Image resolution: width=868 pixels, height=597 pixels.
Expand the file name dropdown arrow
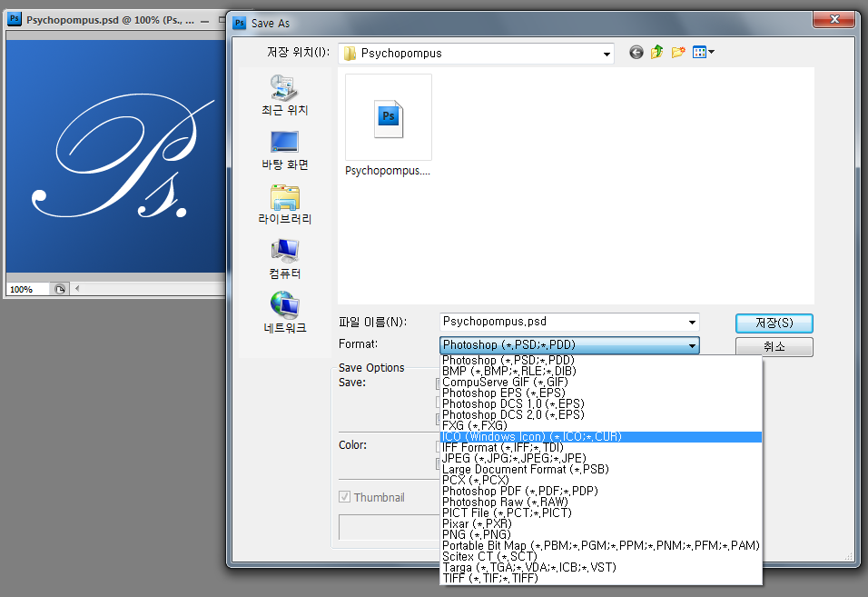tap(692, 323)
